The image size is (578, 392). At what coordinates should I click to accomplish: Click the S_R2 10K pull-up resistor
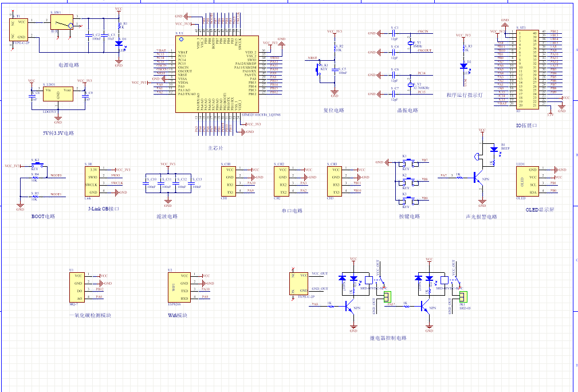point(335,49)
